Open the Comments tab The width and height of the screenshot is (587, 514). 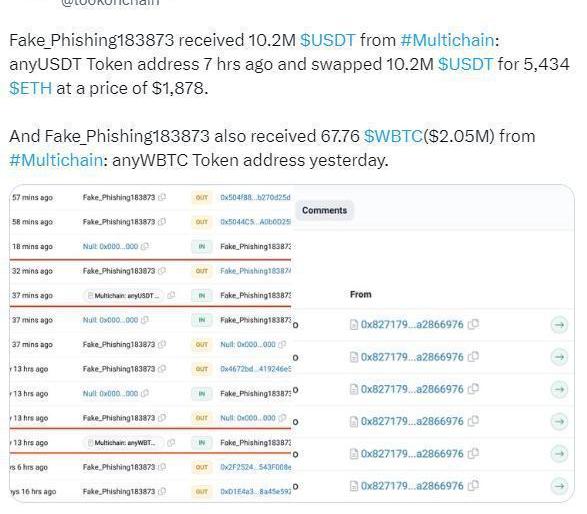(325, 210)
